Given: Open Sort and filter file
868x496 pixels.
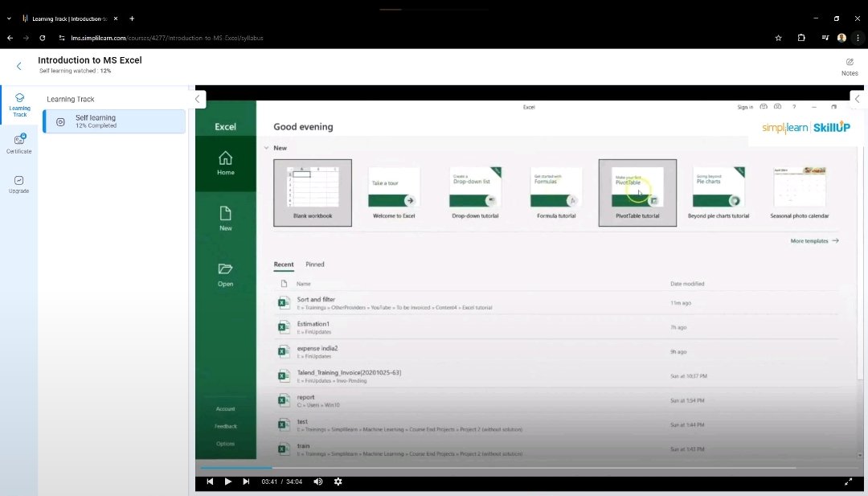Looking at the screenshot, I should (x=556, y=303).
